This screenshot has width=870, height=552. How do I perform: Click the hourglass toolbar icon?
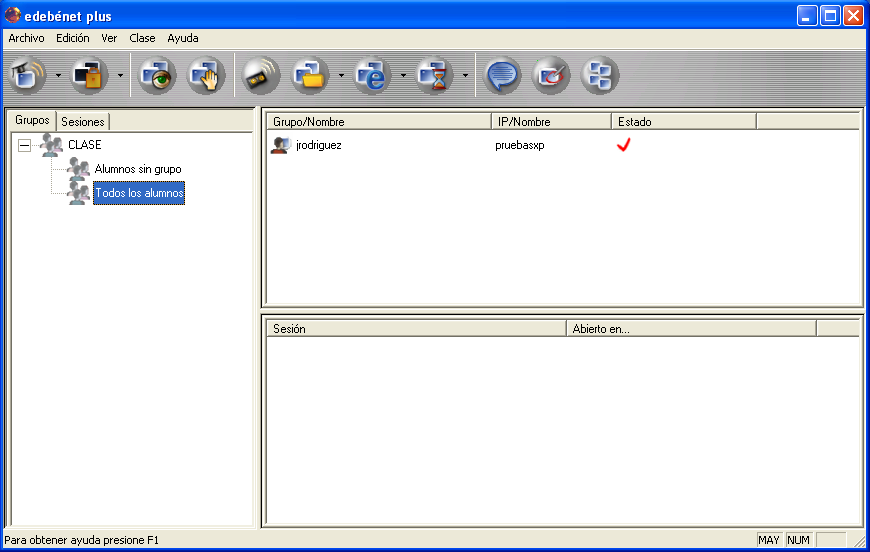click(435, 76)
